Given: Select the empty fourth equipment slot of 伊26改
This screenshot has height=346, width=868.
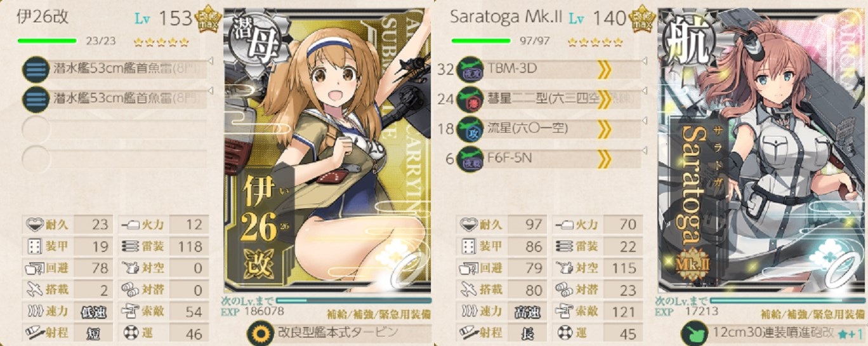Looking at the screenshot, I should point(114,159).
